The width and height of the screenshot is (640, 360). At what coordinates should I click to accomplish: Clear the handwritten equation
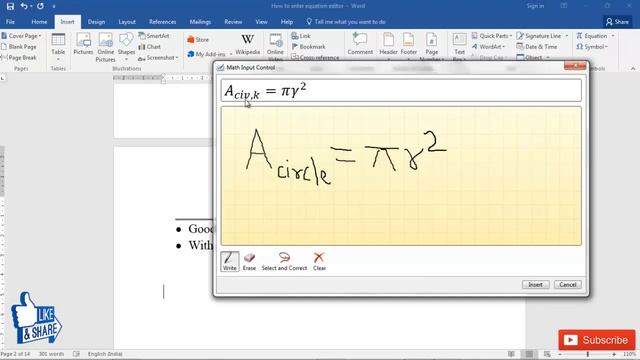[319, 261]
